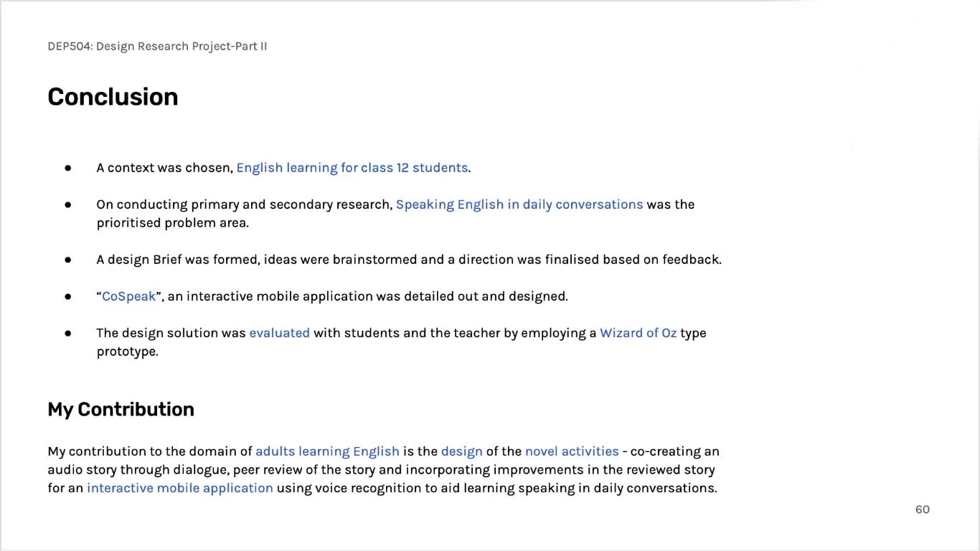Click the bullet next to the "CoSpeak" line
Viewport: 980px width, 551px height.
click(68, 296)
